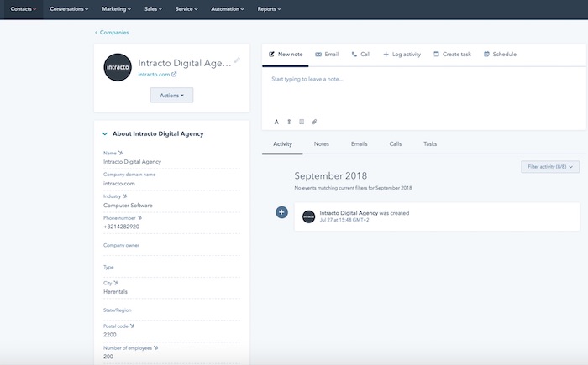Click the Name field value Intracto Digital Agency

coord(133,162)
